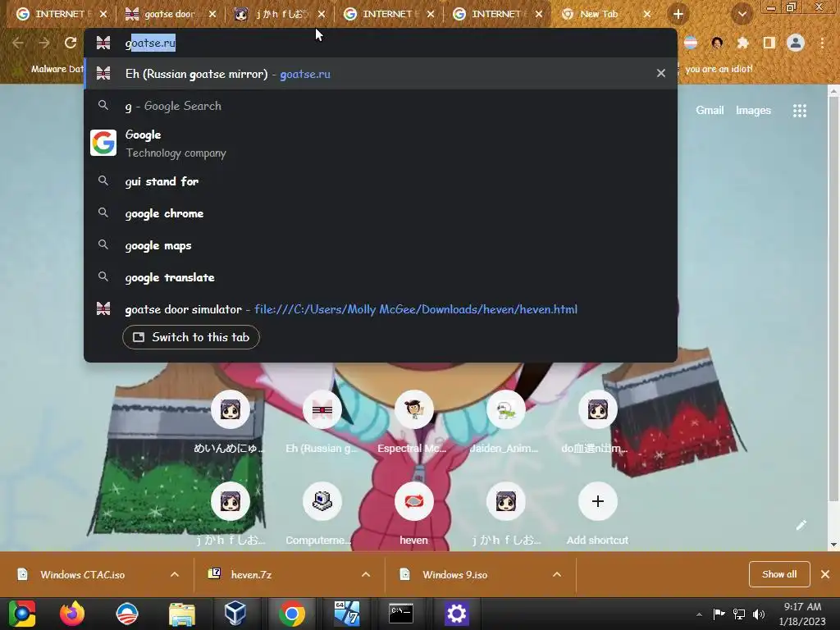Click the customize page pencil icon

[801, 525]
